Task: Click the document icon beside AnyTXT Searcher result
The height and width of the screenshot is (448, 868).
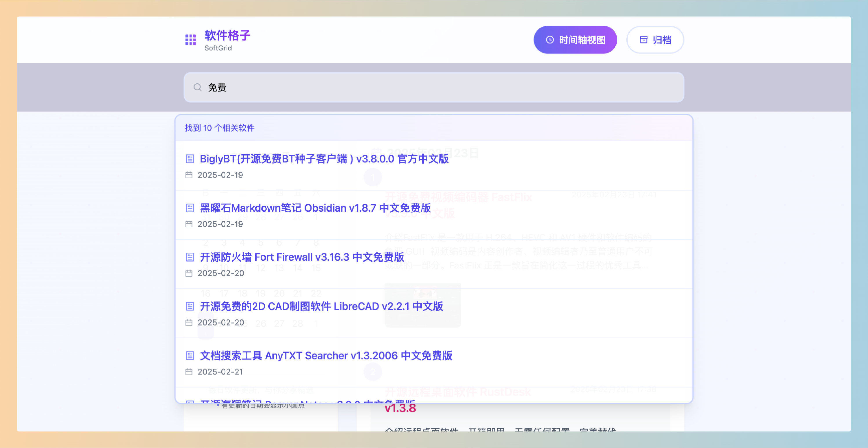Action: (190, 355)
